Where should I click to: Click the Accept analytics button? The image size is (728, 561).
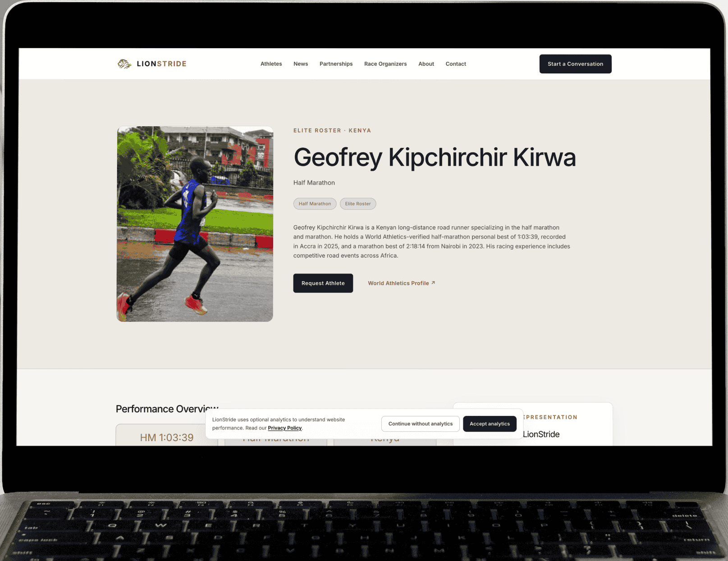(490, 424)
